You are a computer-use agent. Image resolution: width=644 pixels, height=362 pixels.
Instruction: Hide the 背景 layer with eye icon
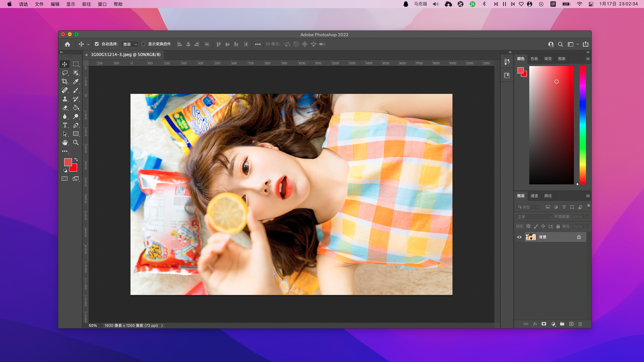pos(520,237)
